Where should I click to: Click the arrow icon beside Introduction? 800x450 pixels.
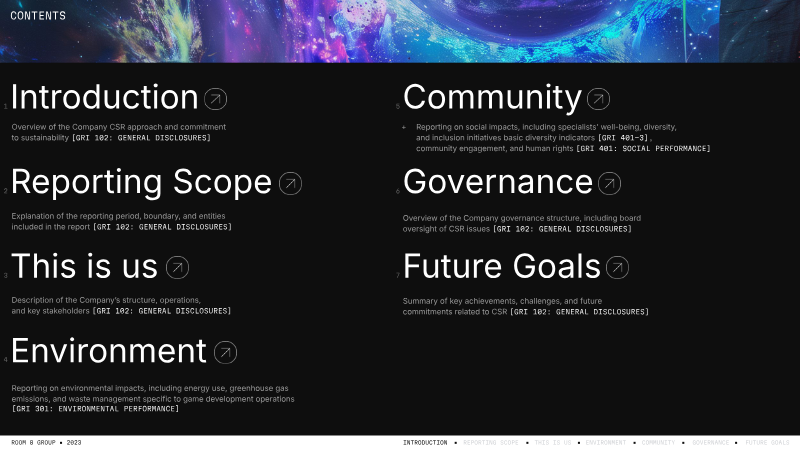pos(215,99)
